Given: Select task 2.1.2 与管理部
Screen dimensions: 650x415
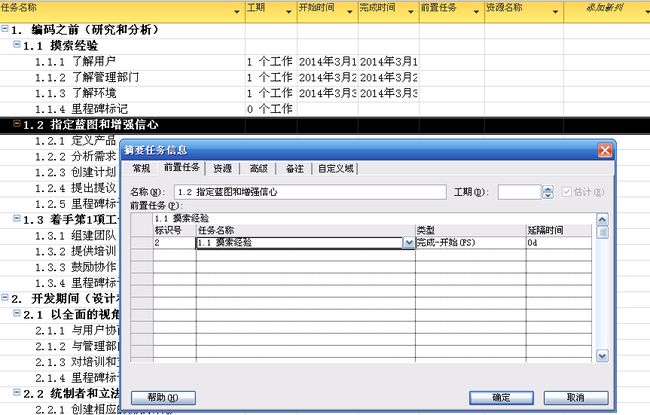Looking at the screenshot, I should pyautogui.click(x=77, y=346).
